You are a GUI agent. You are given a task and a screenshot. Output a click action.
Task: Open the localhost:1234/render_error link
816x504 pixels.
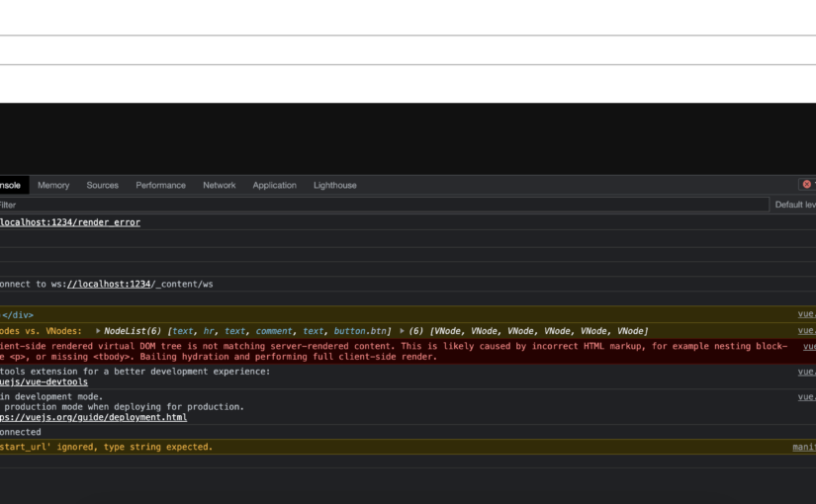click(69, 222)
